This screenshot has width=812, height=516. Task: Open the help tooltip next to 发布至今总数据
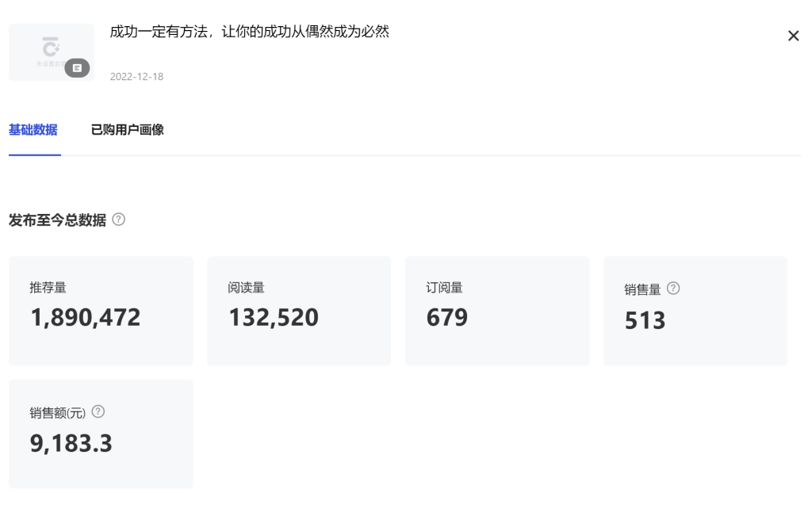pyautogui.click(x=119, y=220)
